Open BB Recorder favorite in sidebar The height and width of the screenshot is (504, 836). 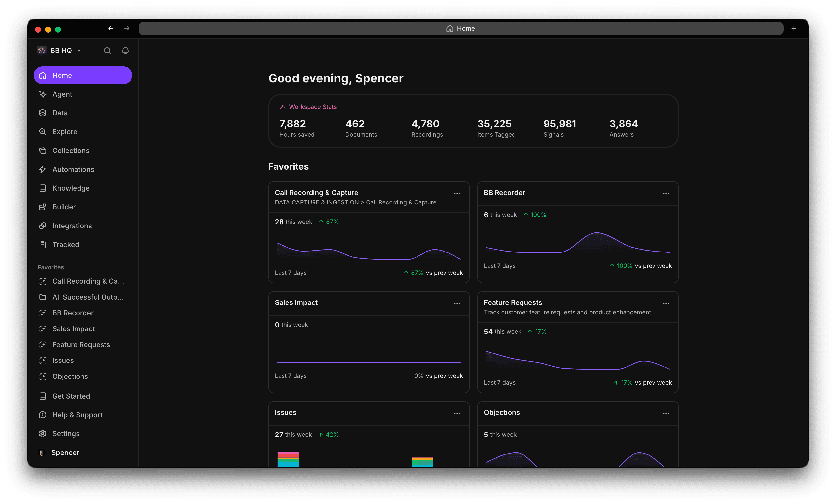pyautogui.click(x=83, y=313)
